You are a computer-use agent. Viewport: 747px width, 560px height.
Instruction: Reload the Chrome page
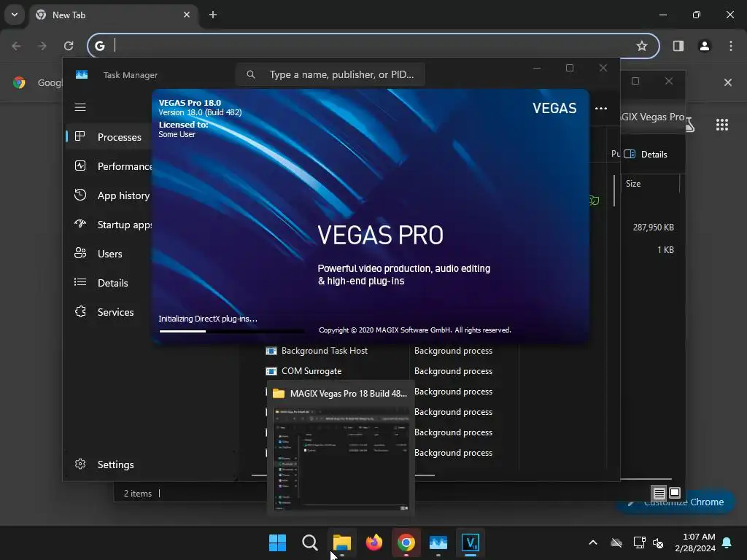(x=69, y=46)
